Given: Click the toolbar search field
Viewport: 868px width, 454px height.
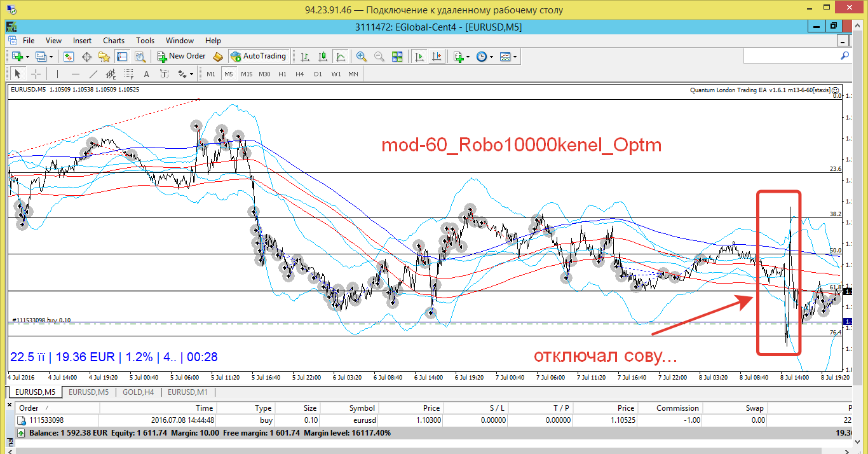Looking at the screenshot, I should coord(797,56).
